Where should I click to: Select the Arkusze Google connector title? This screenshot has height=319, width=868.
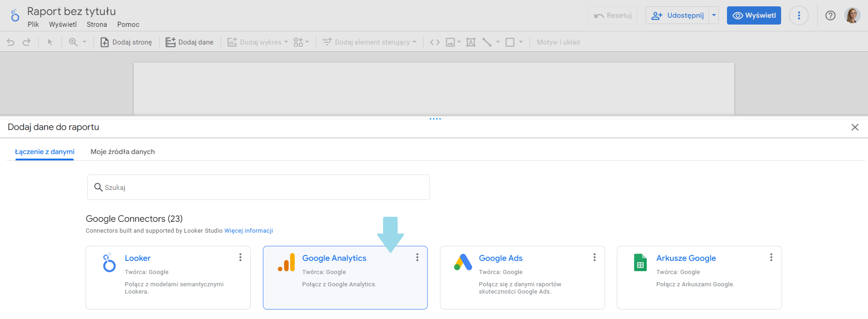coord(686,258)
